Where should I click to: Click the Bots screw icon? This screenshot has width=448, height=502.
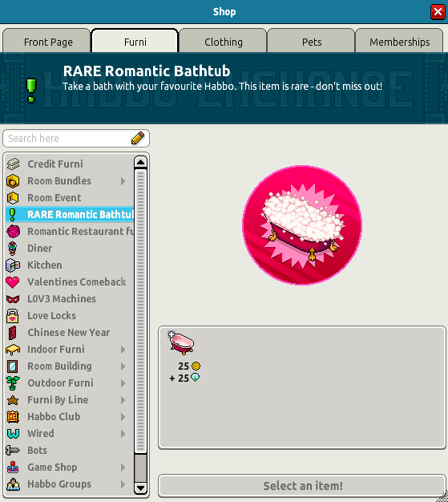(x=13, y=451)
